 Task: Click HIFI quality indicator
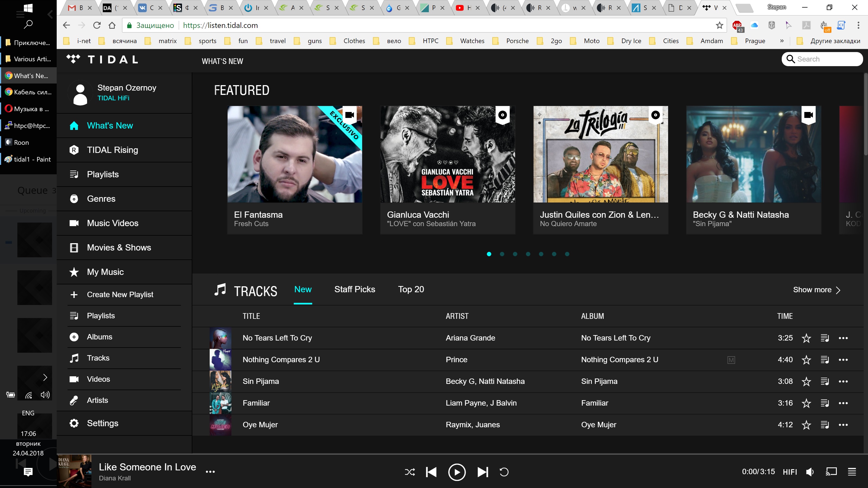790,472
